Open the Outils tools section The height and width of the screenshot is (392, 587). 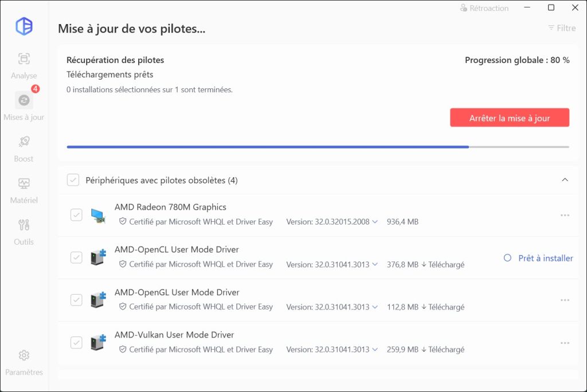pos(24,232)
